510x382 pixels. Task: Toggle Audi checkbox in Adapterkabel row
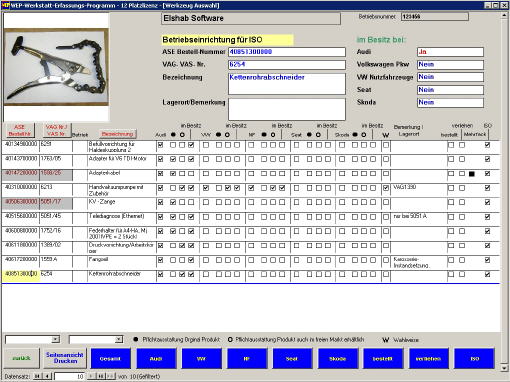tap(161, 174)
